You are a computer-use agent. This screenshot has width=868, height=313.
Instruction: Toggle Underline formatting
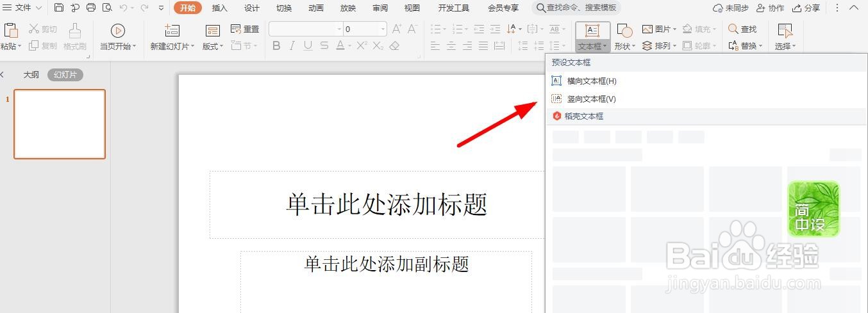point(308,45)
